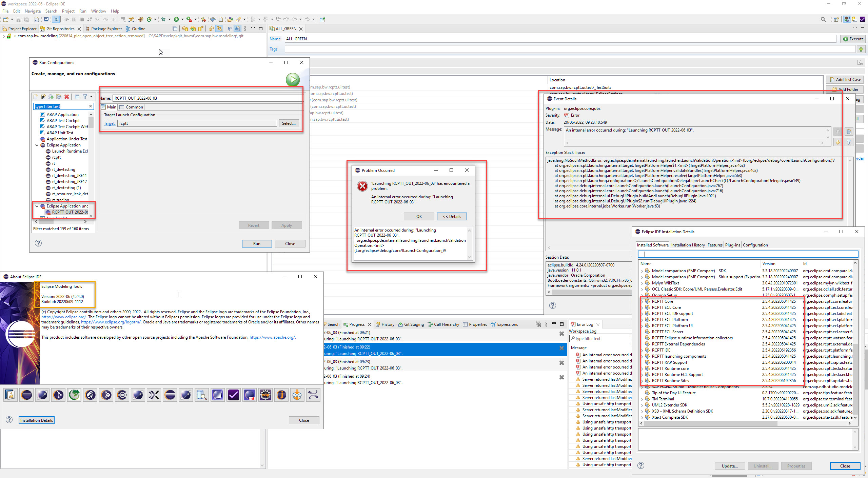Click the wtp gear feature icon in About dialog
This screenshot has height=478, width=868.
click(265, 395)
